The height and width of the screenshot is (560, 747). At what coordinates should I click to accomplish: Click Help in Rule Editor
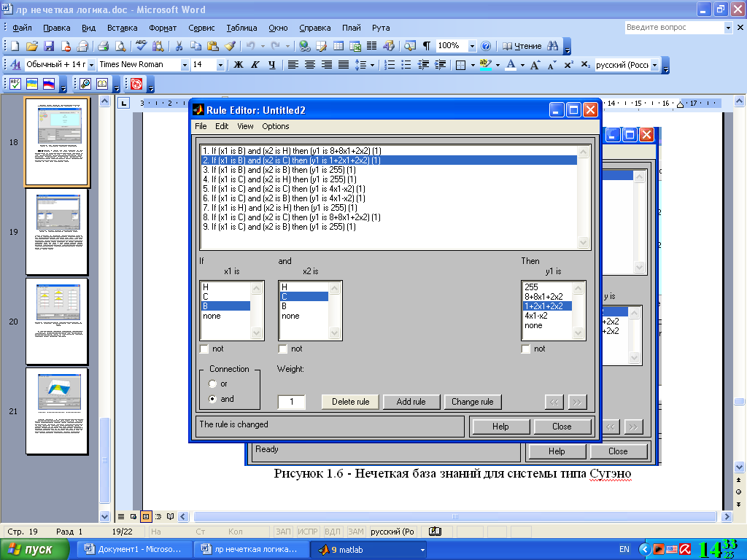click(x=500, y=426)
